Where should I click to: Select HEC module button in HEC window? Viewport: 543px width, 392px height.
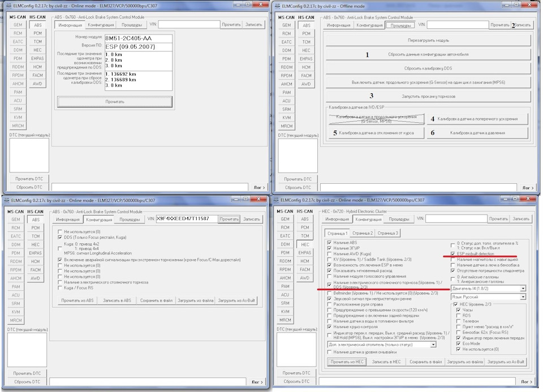(305, 244)
